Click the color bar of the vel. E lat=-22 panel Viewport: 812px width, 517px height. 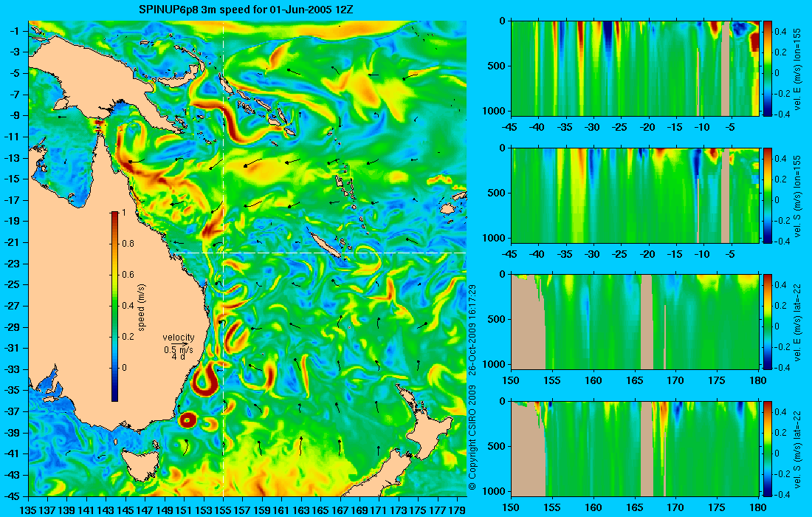coord(768,322)
